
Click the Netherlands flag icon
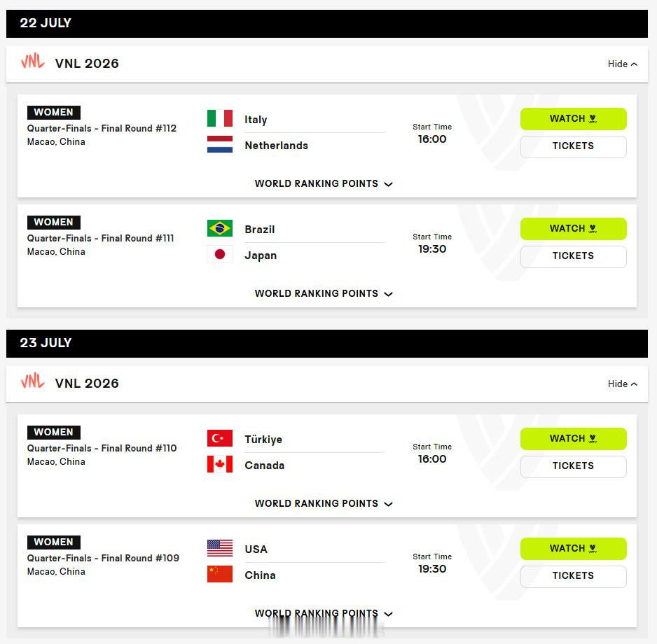click(220, 144)
